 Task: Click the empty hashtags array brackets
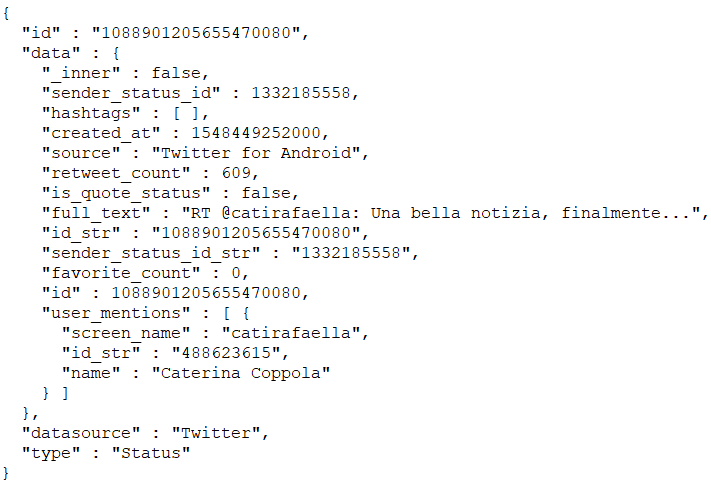click(186, 113)
